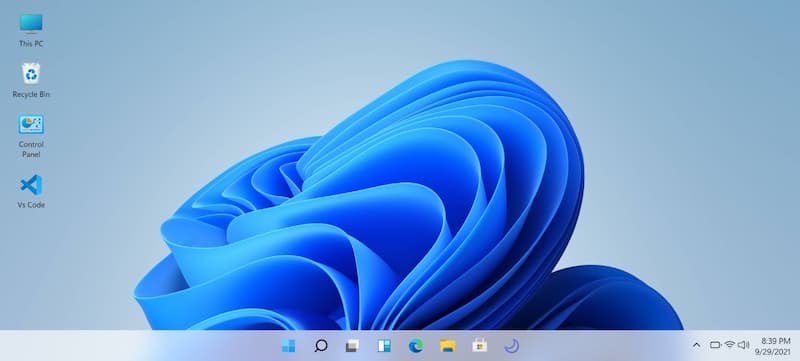This screenshot has height=361, width=800.
Task: Expand hidden system tray icons chevron
Action: coord(696,345)
